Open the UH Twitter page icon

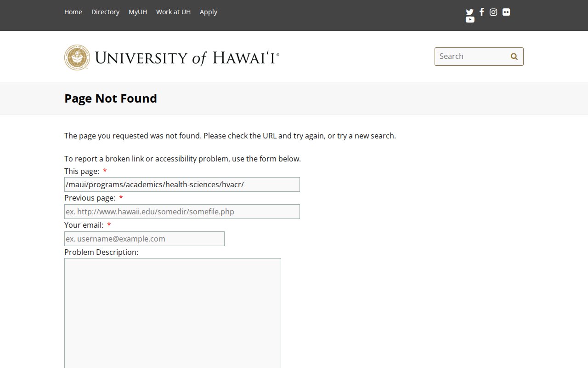(469, 12)
